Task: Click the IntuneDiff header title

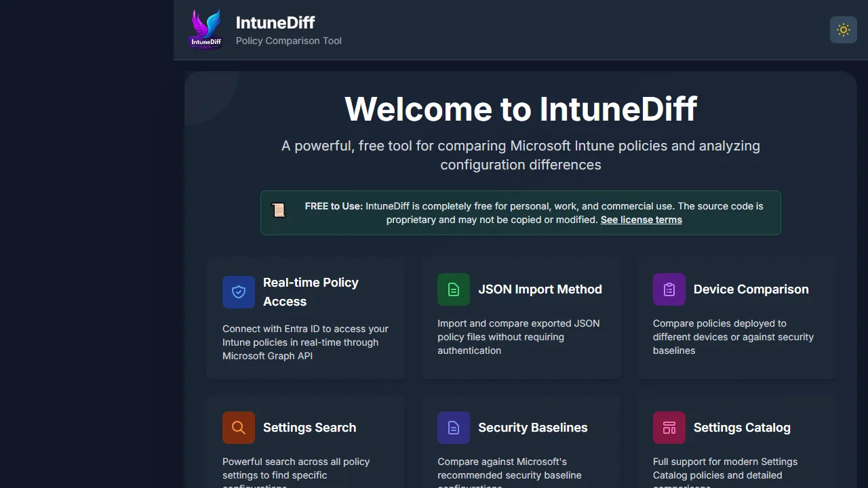Action: [x=275, y=22]
